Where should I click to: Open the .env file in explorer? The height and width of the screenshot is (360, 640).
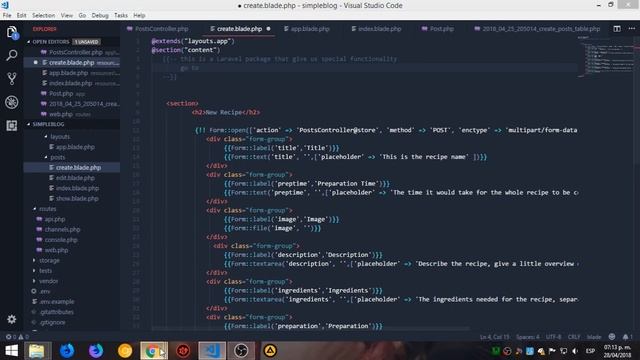click(x=44, y=291)
